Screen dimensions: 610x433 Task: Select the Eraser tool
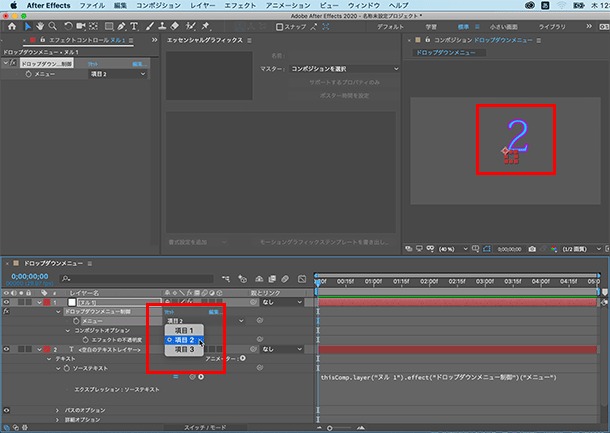[175, 26]
